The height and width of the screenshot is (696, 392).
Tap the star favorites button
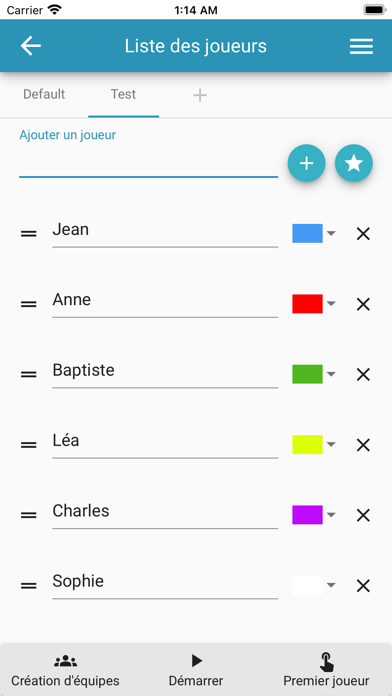coord(354,163)
